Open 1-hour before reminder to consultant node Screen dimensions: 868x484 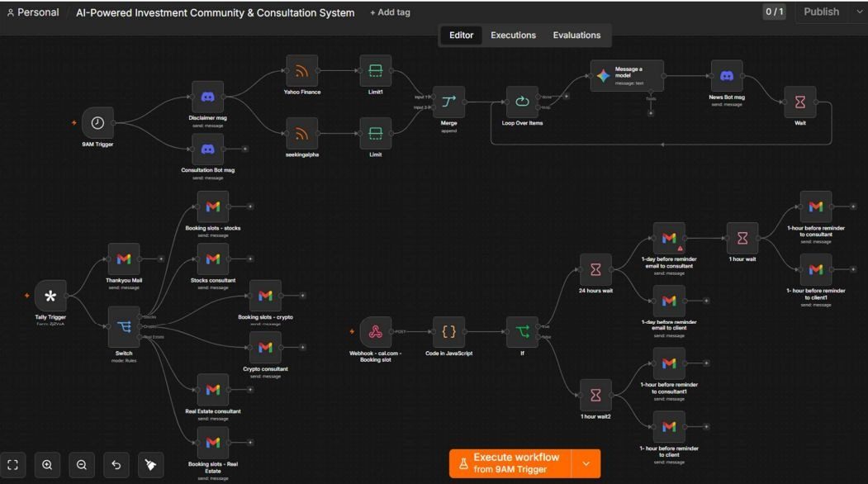pyautogui.click(x=815, y=206)
